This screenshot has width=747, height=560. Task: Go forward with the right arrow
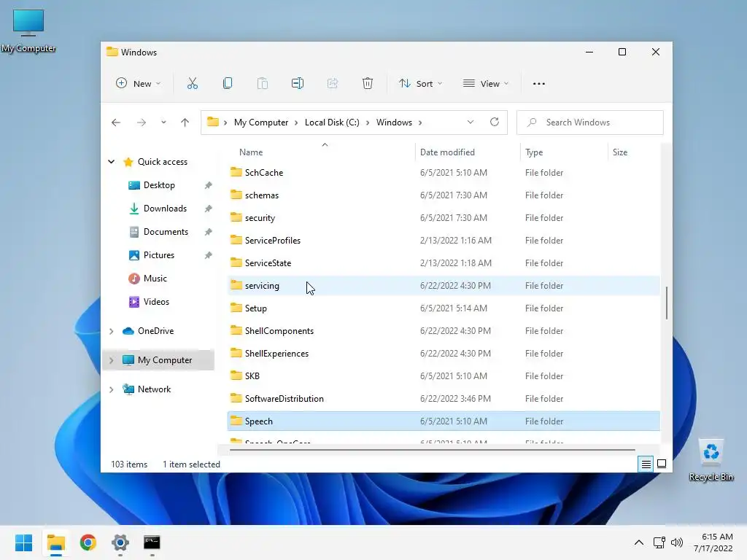(141, 122)
